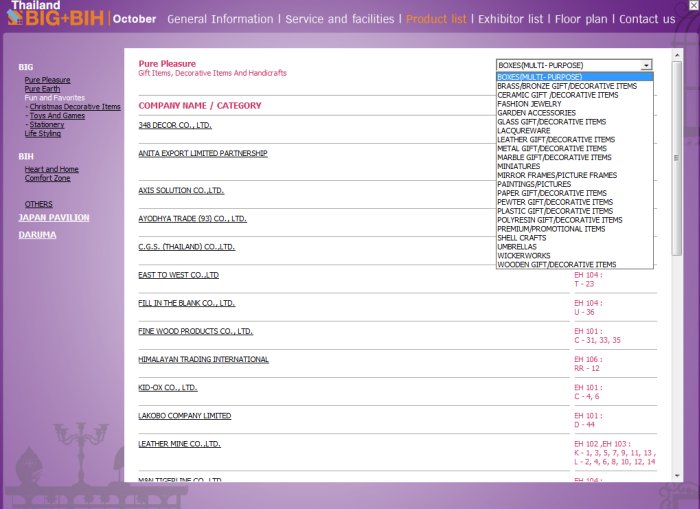This screenshot has width=700, height=509.
Task: Choose WICKERWORKS in the dropdown list
Action: [575, 256]
